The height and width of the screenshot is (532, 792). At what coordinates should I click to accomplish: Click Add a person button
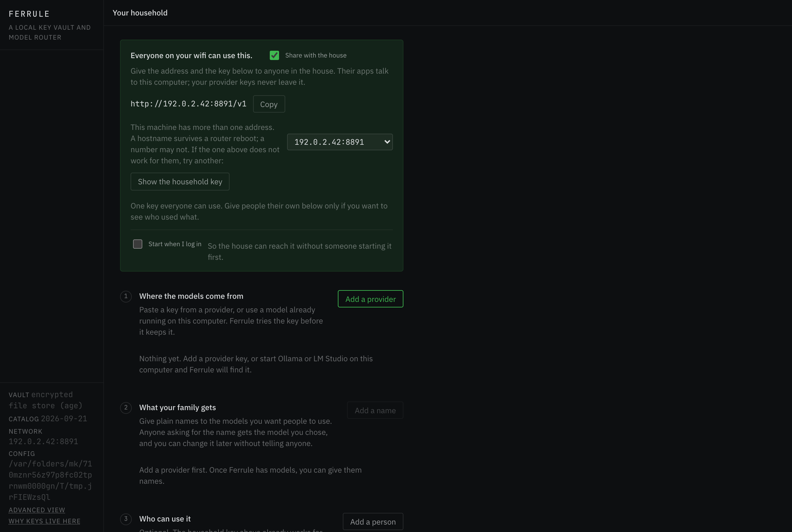pos(372,521)
